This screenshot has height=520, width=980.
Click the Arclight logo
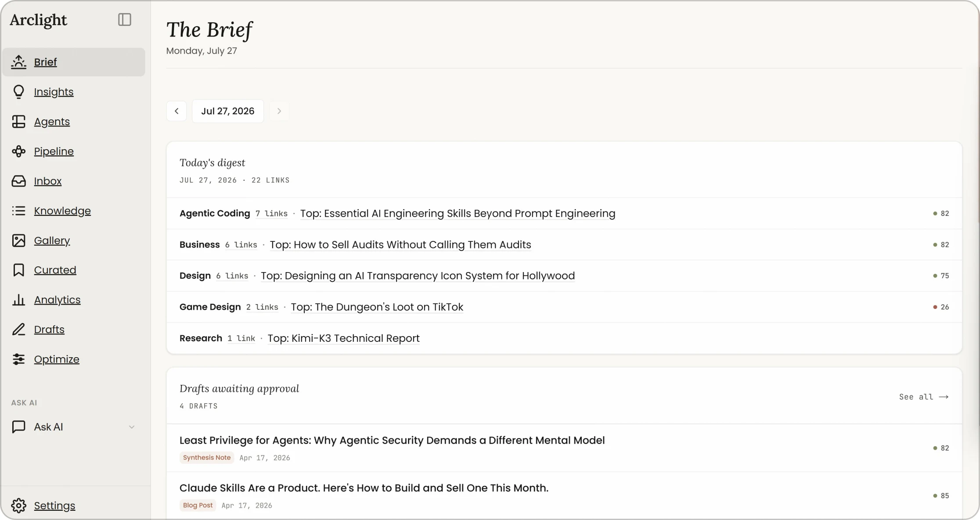pos(38,20)
